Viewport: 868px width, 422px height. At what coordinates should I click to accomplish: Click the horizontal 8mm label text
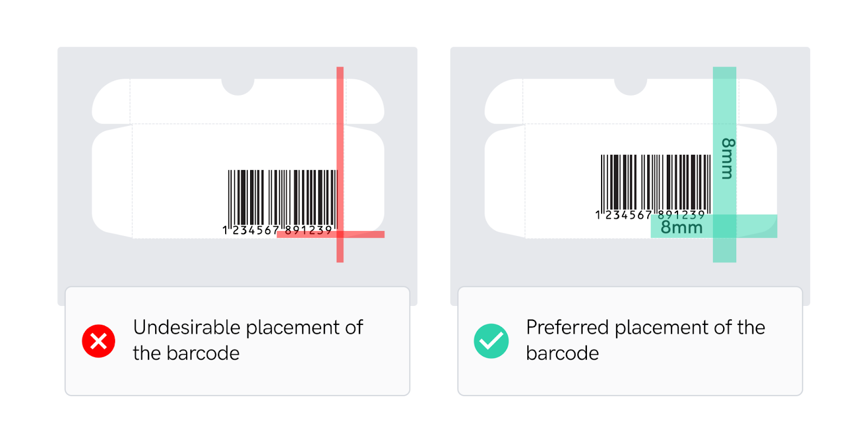tap(681, 227)
